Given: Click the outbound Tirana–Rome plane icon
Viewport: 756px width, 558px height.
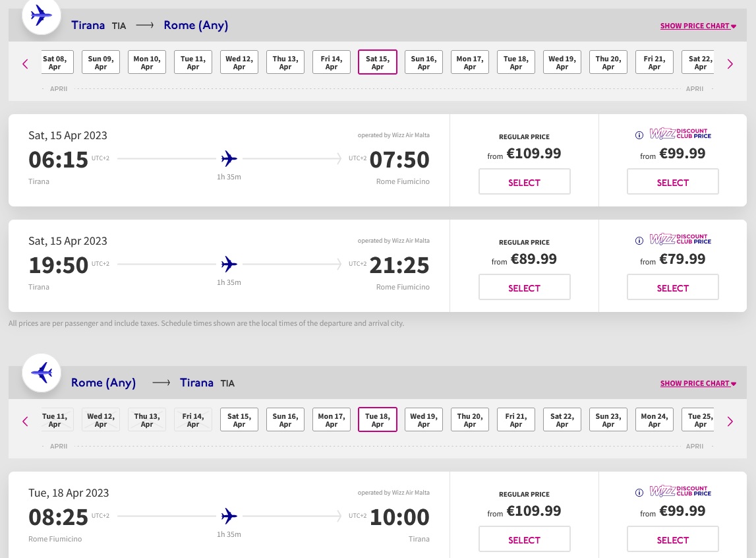Looking at the screenshot, I should tap(42, 15).
